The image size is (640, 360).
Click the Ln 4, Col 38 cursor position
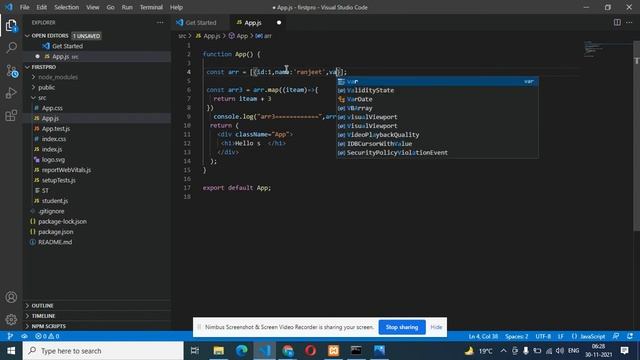(x=483, y=336)
